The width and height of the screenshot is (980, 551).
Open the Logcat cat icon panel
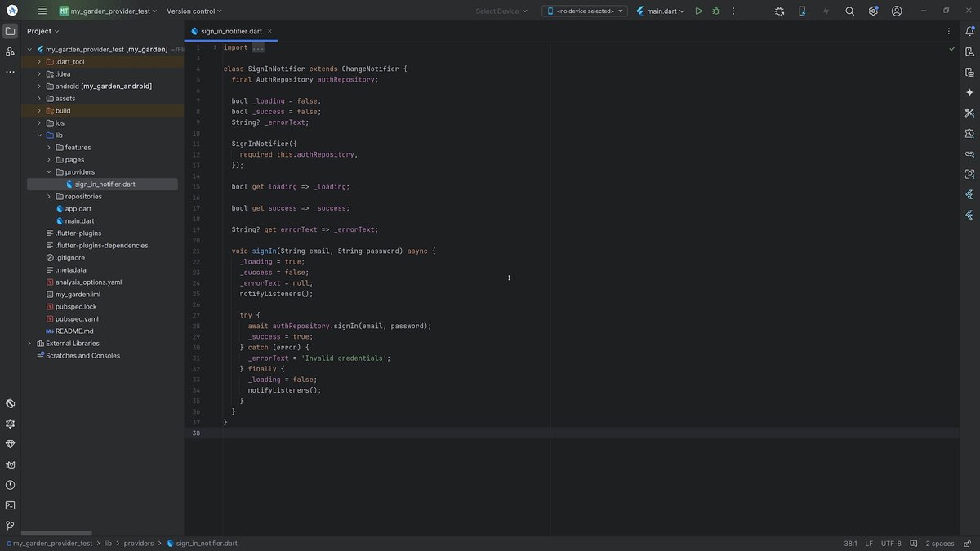10,464
